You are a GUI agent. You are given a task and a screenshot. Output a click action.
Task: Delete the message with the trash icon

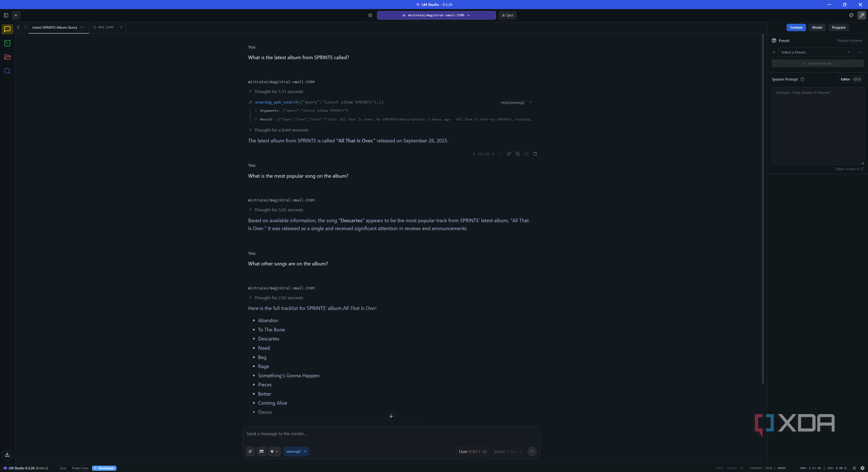535,154
